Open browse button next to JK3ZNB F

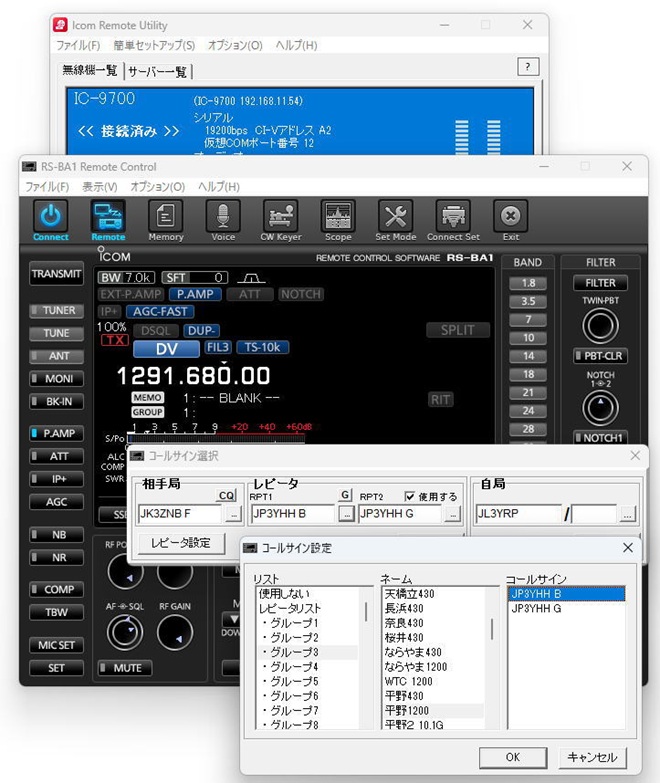[233, 514]
